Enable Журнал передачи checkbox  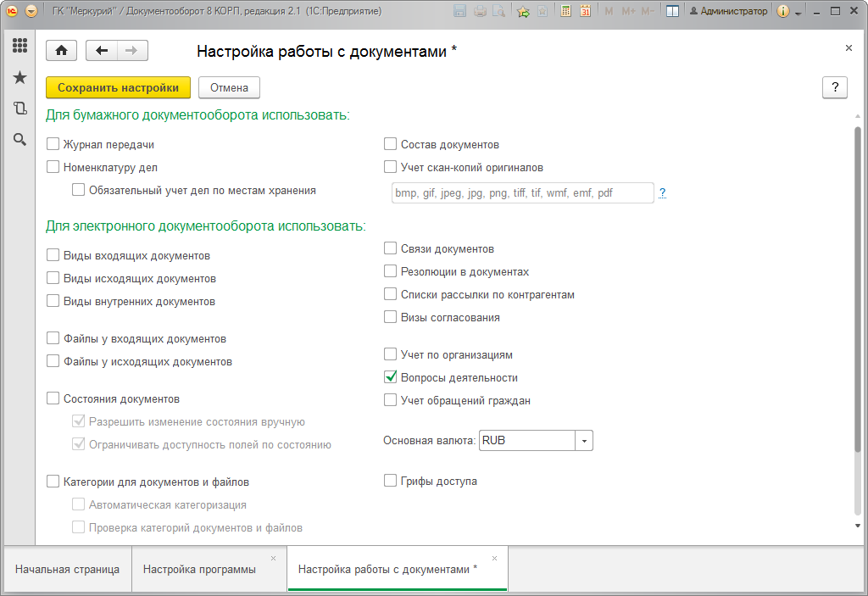point(53,144)
